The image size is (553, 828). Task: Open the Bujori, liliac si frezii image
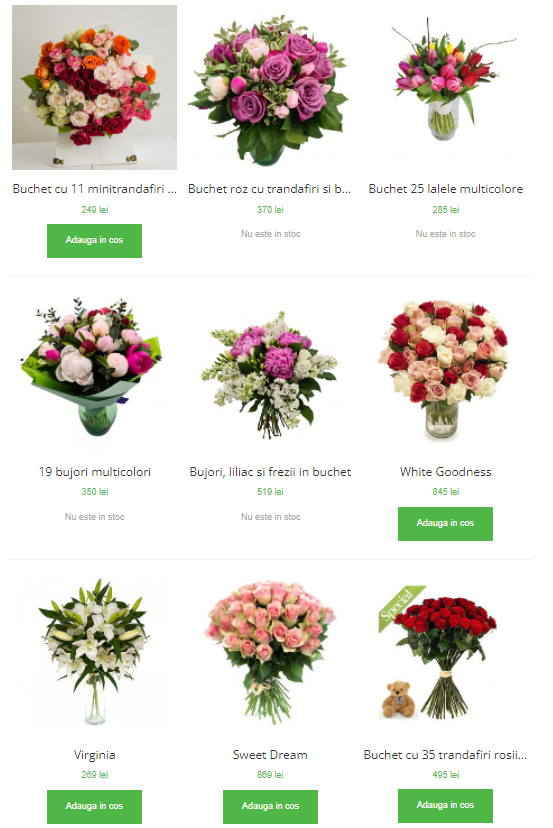(x=270, y=370)
